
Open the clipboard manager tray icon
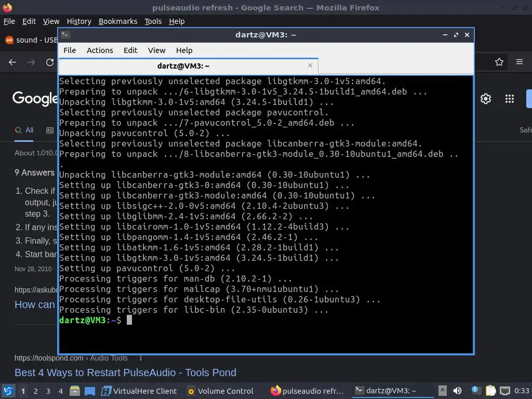[x=490, y=391]
